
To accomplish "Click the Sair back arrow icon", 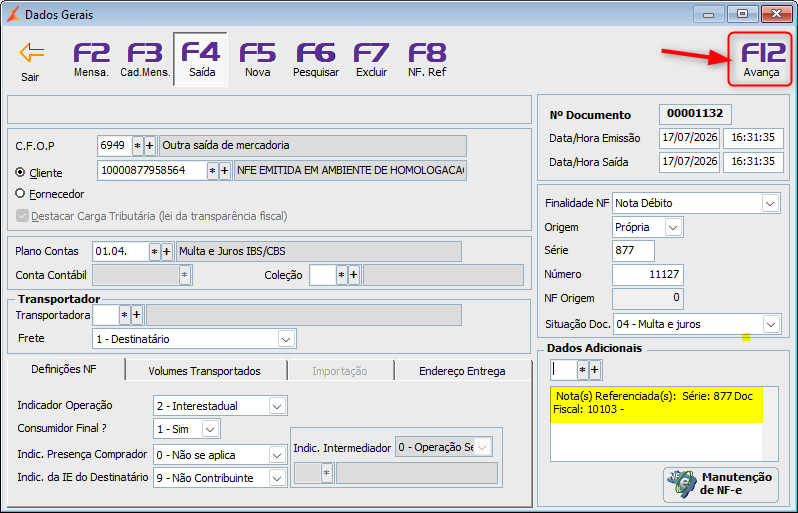I will (32, 53).
